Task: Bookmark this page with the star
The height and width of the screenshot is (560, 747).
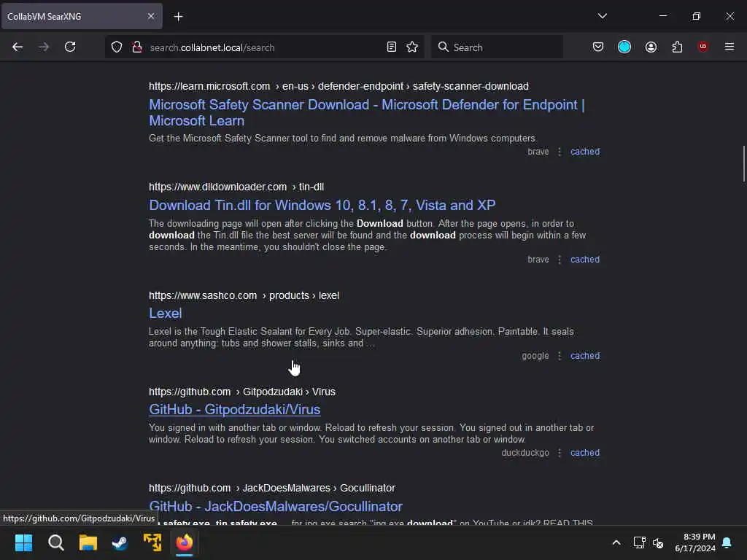Action: pos(412,47)
